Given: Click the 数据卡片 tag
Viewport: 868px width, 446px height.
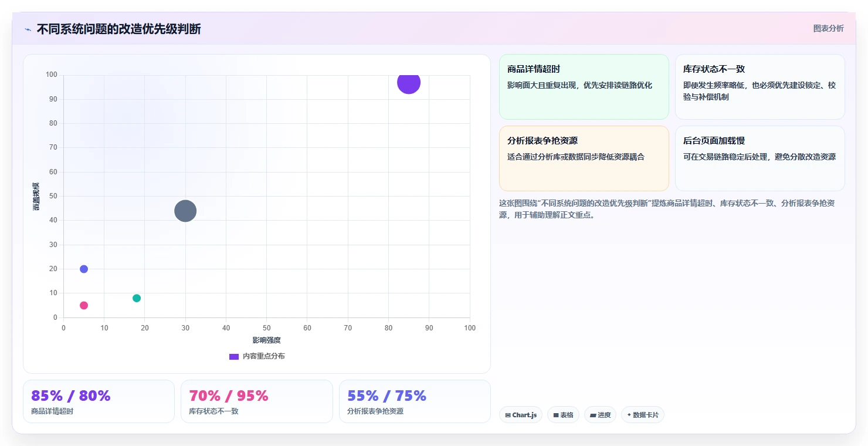Looking at the screenshot, I should (x=642, y=415).
